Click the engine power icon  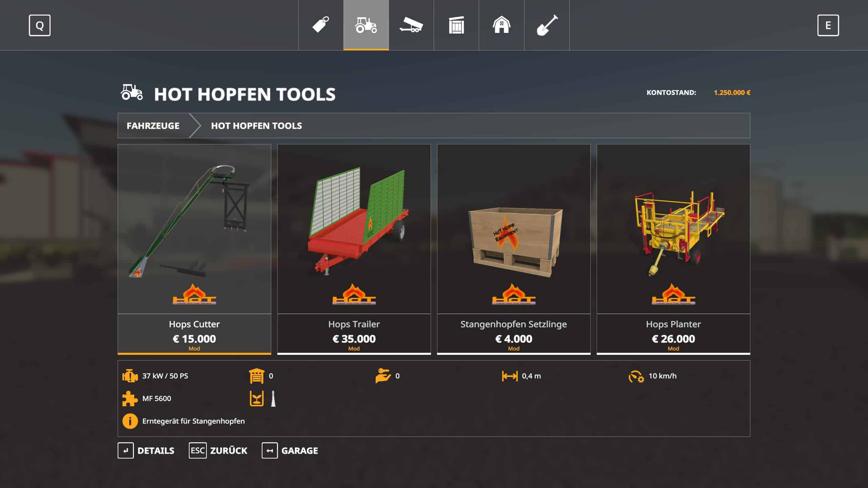[130, 376]
